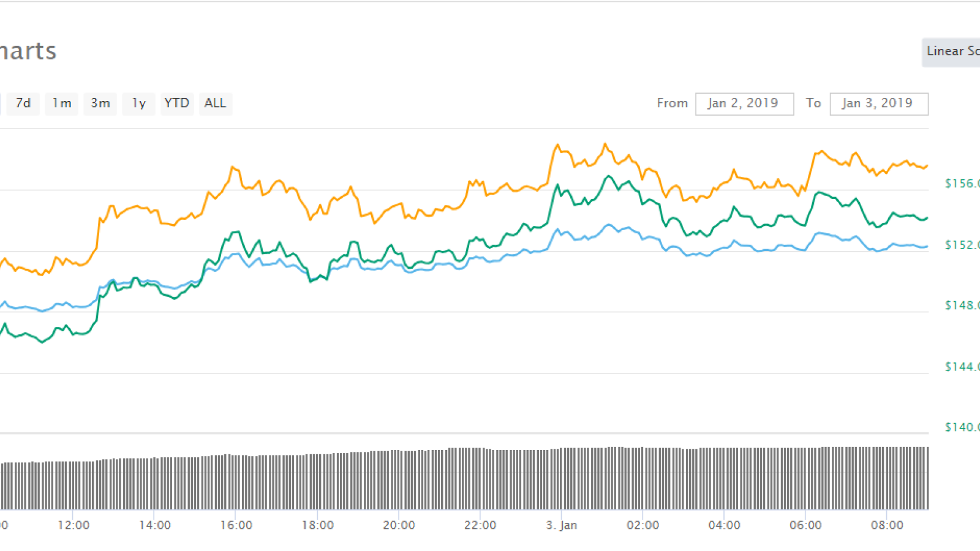Click the From label text
Screen dimensions: 980x551
tap(673, 103)
